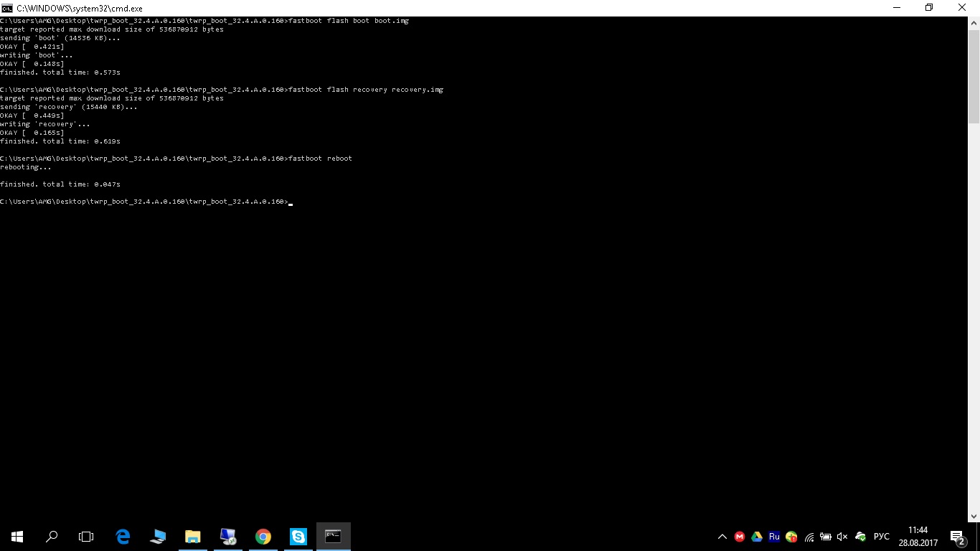Viewport: 980px width, 551px height.
Task: Click the cmd.exe taskbar button
Action: tap(333, 537)
